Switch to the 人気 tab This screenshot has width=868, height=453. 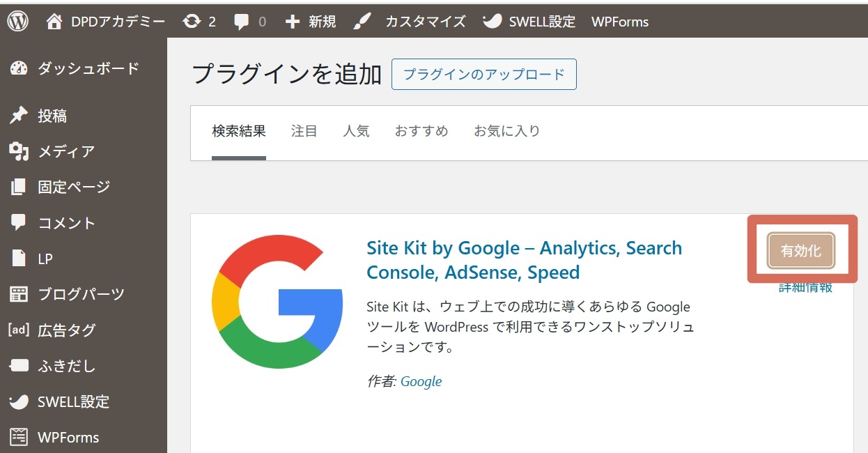coord(356,131)
